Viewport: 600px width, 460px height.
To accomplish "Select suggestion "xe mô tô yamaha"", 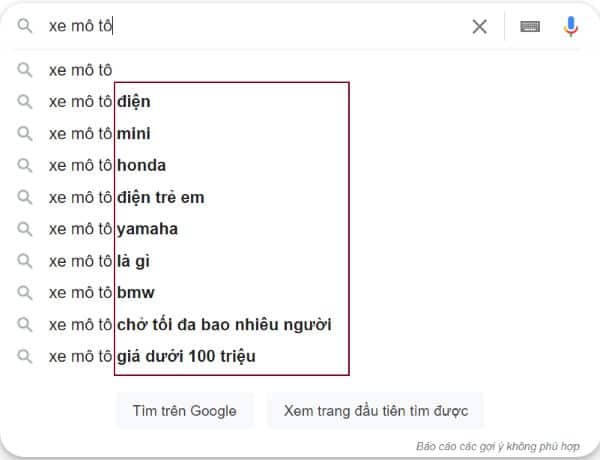I will click(113, 229).
